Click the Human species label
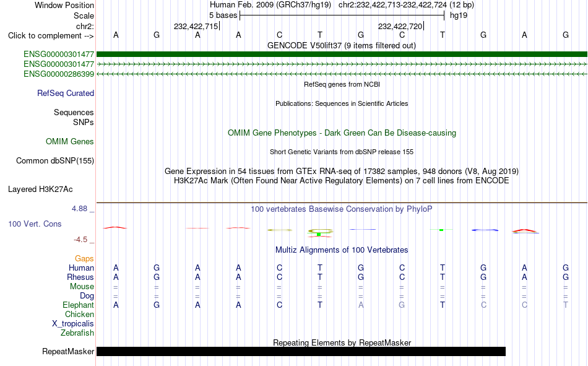Image resolution: width=588 pixels, height=366 pixels. coord(81,268)
